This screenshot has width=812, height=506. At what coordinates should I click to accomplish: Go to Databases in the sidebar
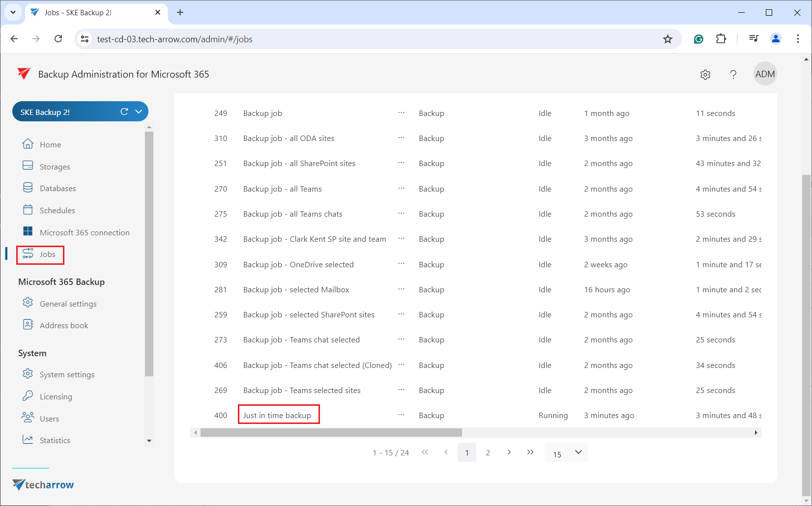[58, 188]
